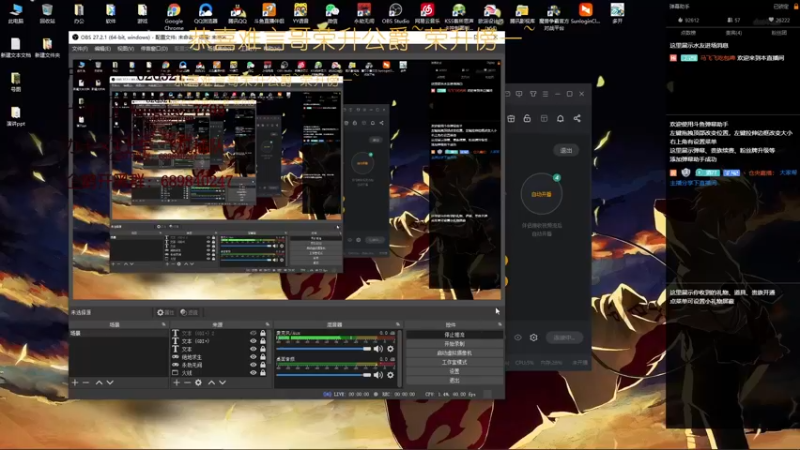Move the source down in Sources toolbar

[x=222, y=382]
